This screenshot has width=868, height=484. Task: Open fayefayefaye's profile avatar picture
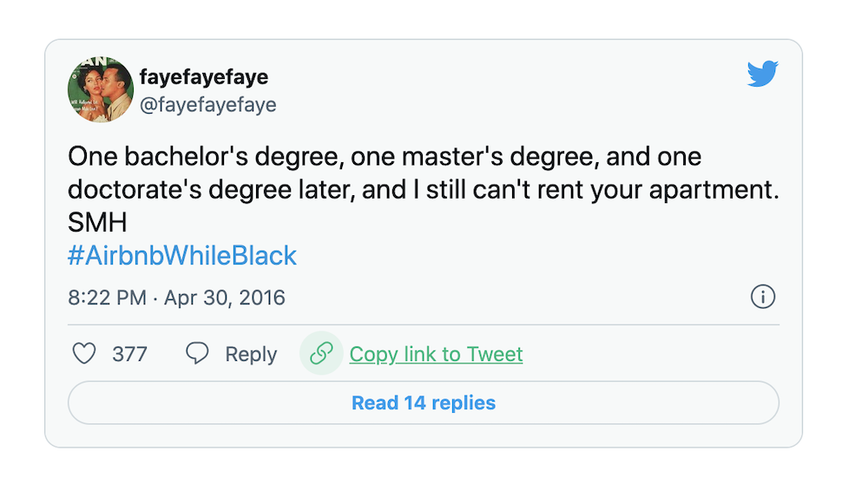pos(101,89)
